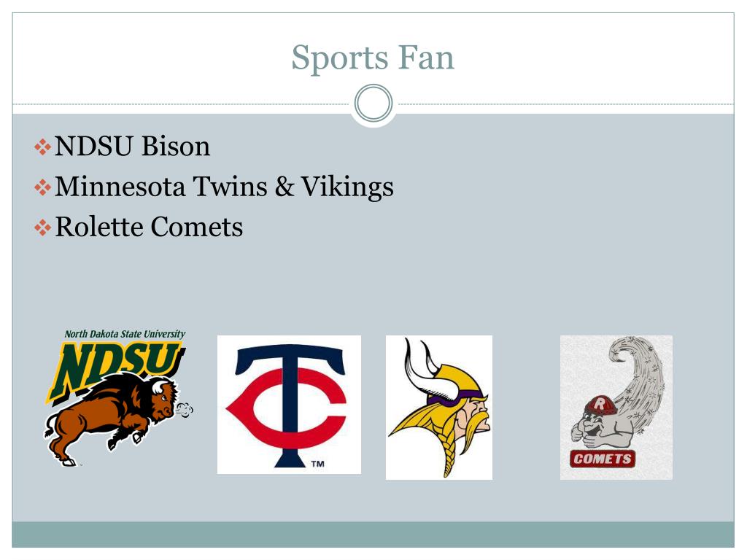Click the Minnesota Twins & Vikings text line
Viewport: 747px width, 560px height.
pyautogui.click(x=224, y=187)
